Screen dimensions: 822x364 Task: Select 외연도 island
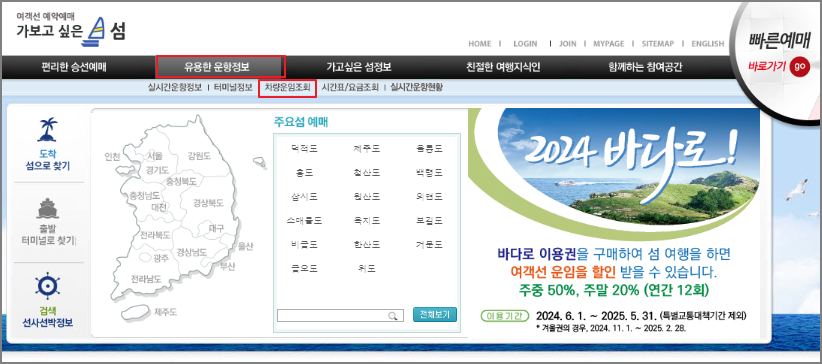[x=429, y=197]
